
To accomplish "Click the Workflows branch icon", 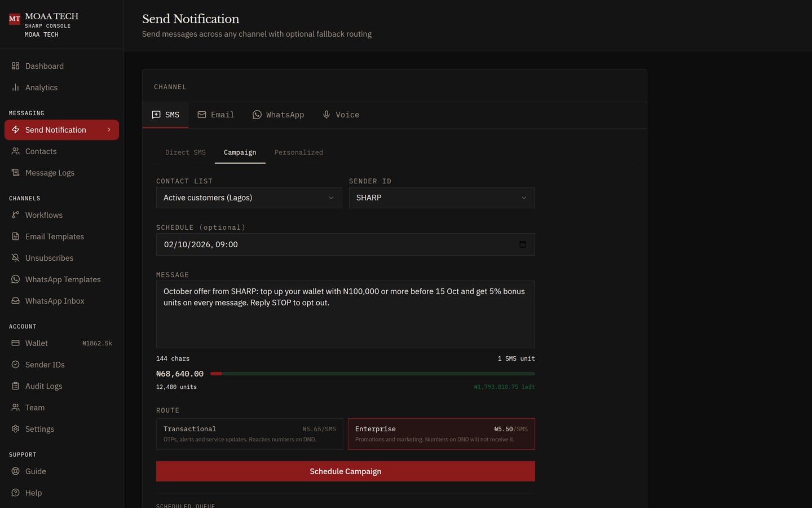I will (15, 215).
